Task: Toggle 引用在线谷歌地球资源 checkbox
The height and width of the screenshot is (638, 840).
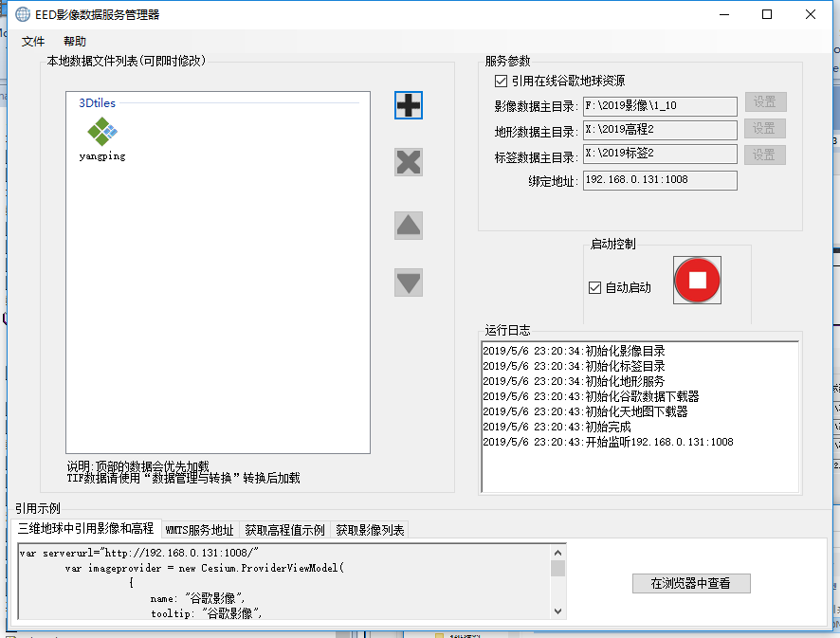Action: click(502, 82)
